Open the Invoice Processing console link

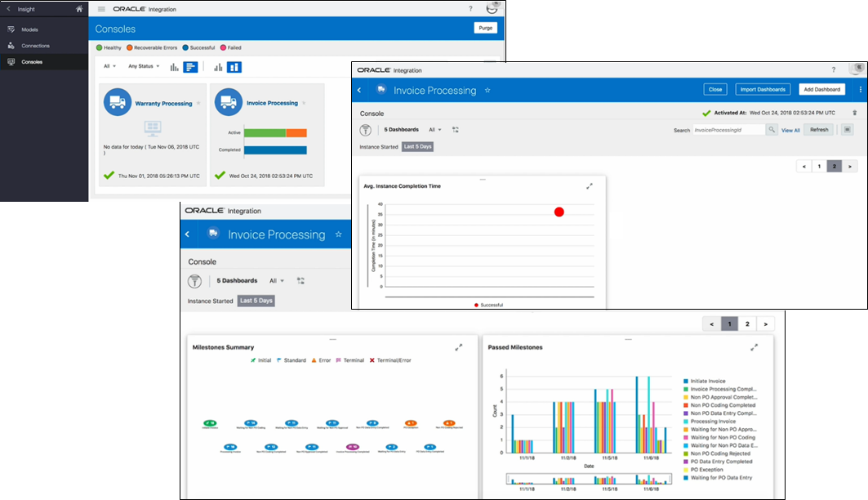[x=272, y=103]
